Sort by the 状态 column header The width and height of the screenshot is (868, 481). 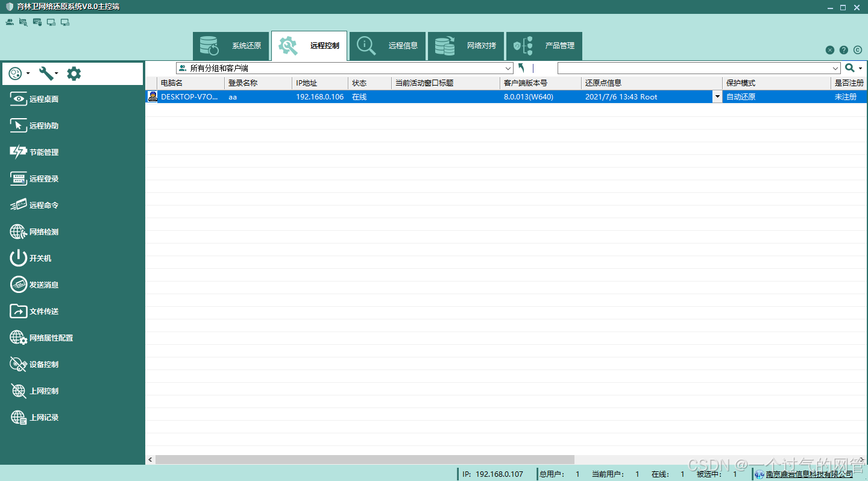pos(370,83)
